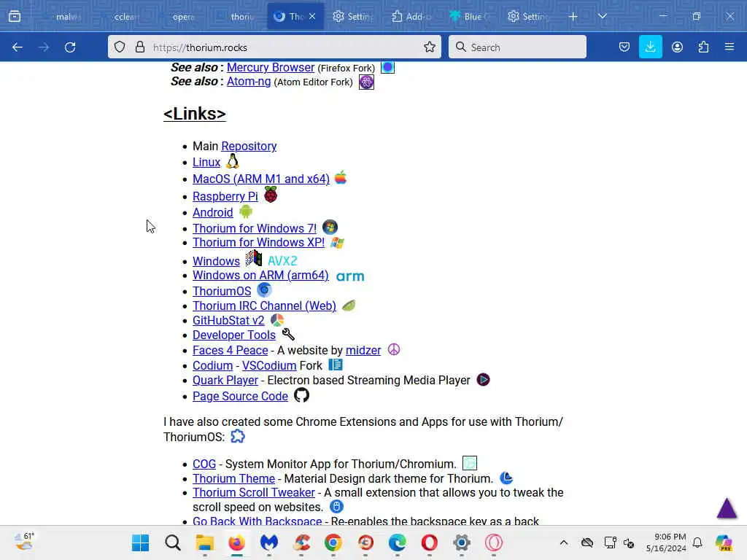747x560 pixels.
Task: Open the Thorium Theme link
Action: pyautogui.click(x=233, y=478)
